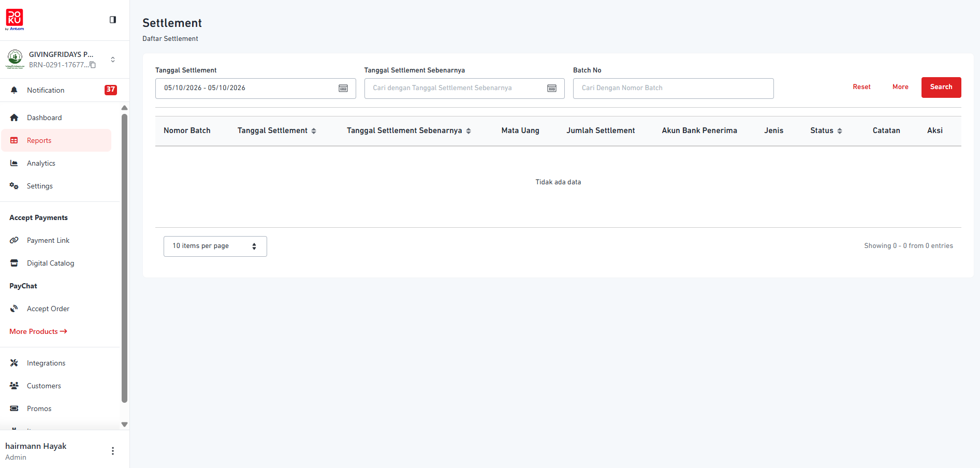
Task: Click the Tanggal Settlement Sebenarnya field
Action: click(464, 88)
